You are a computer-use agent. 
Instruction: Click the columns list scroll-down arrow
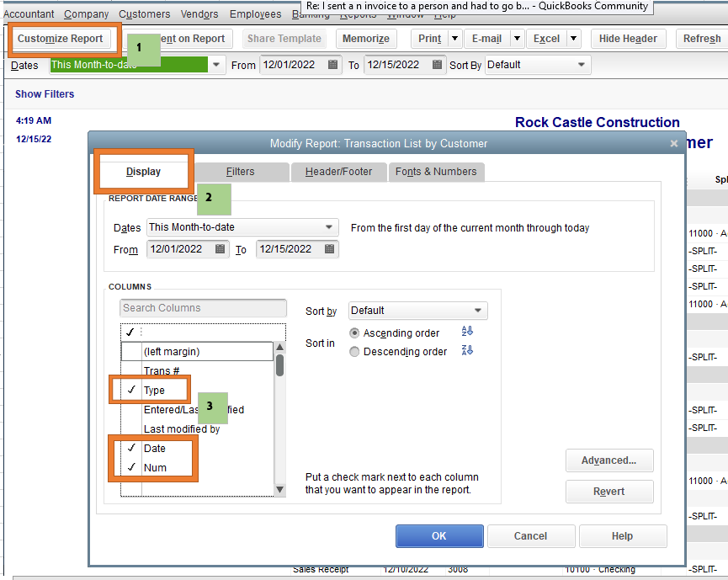[x=279, y=489]
